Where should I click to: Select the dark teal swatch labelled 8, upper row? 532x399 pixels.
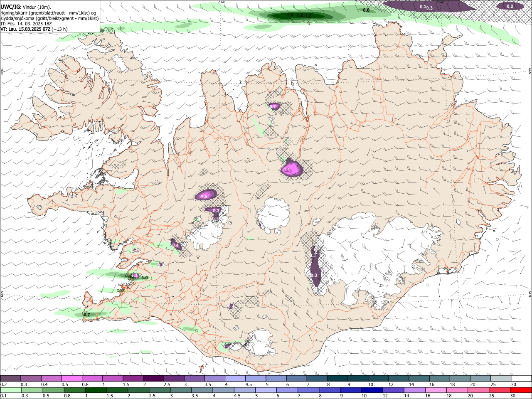[337, 378]
